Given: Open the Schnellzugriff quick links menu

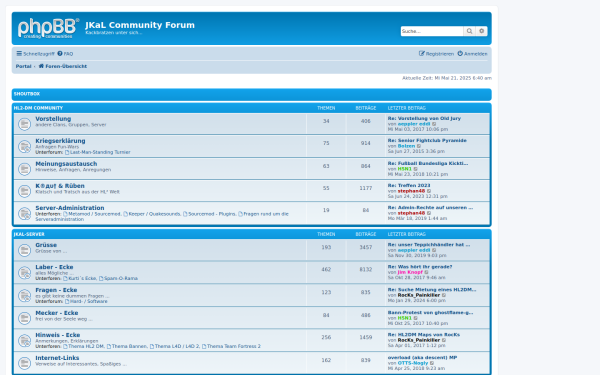Looking at the screenshot, I should click(x=35, y=54).
